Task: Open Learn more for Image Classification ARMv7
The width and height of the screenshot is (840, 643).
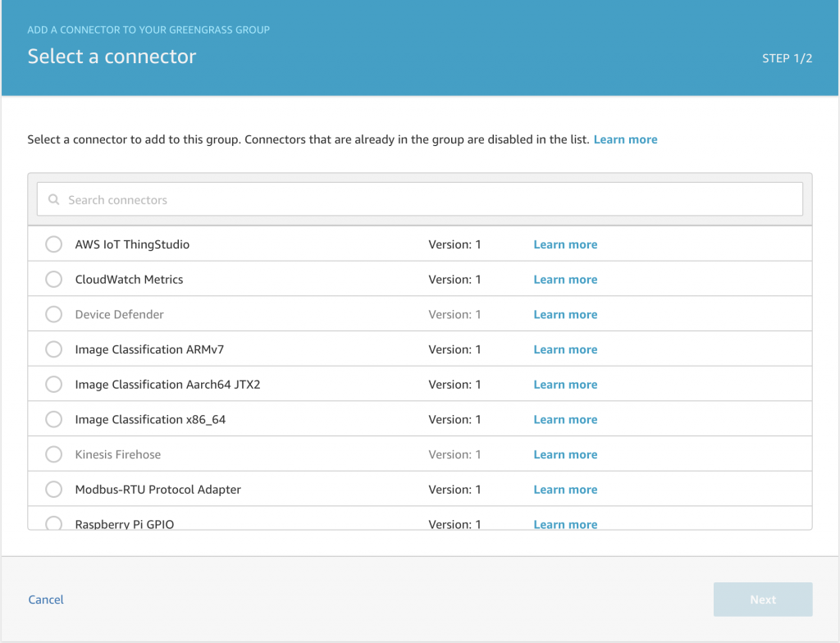Action: coord(565,349)
